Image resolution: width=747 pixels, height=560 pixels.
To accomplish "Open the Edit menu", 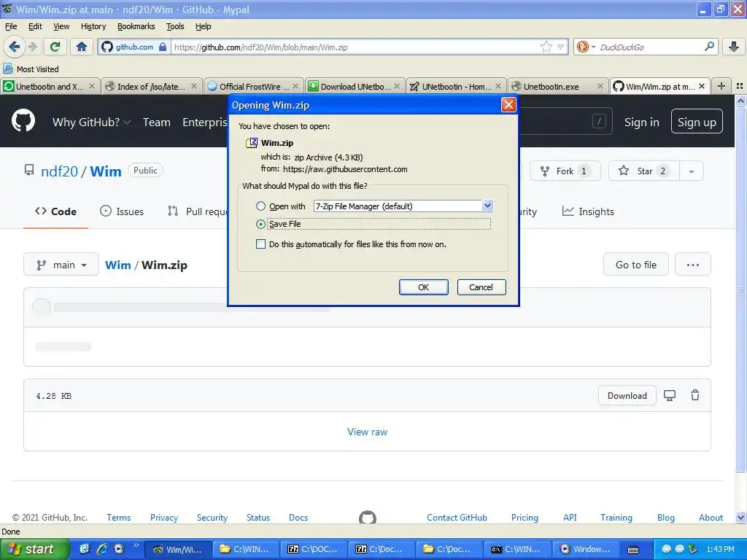I will pos(35,26).
